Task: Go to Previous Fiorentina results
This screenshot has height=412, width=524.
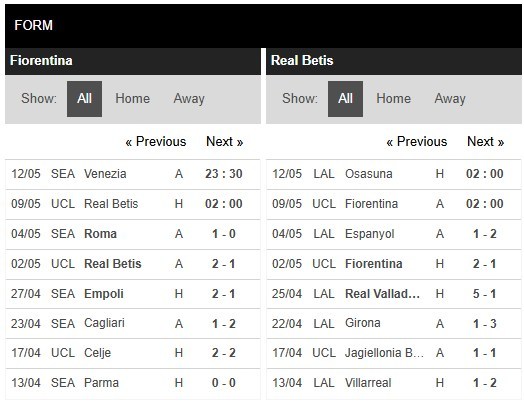Action: coord(156,142)
